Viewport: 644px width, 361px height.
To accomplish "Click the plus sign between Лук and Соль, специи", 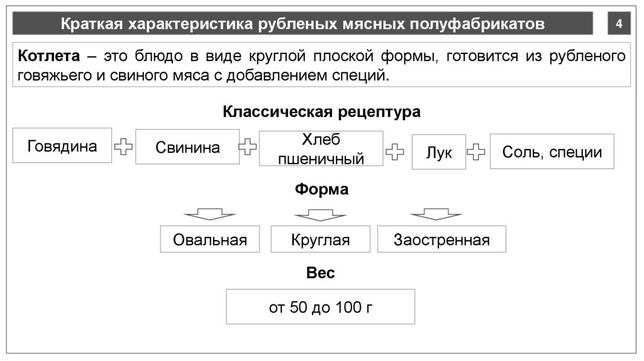I will pos(477,152).
